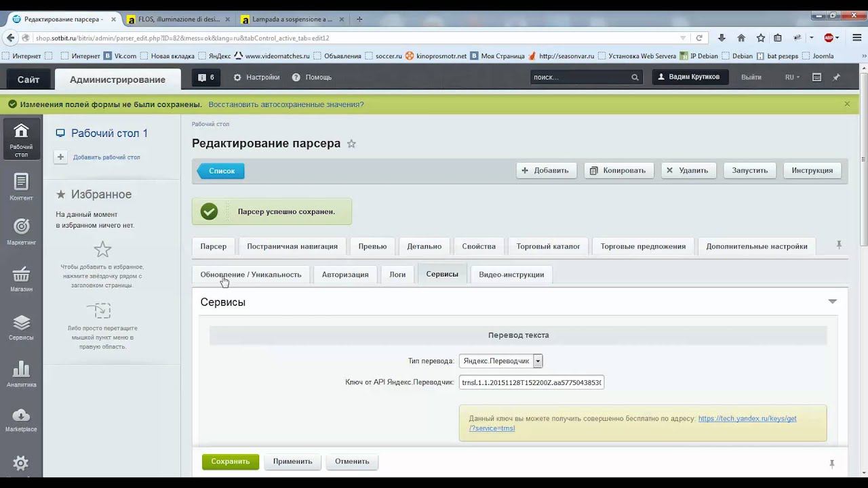Open the Инструкция button
Screen dimensions: 868x488
(x=812, y=171)
